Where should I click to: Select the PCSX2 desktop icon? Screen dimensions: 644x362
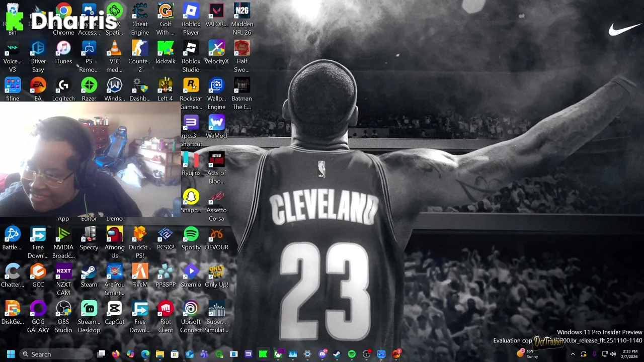pyautogui.click(x=166, y=238)
